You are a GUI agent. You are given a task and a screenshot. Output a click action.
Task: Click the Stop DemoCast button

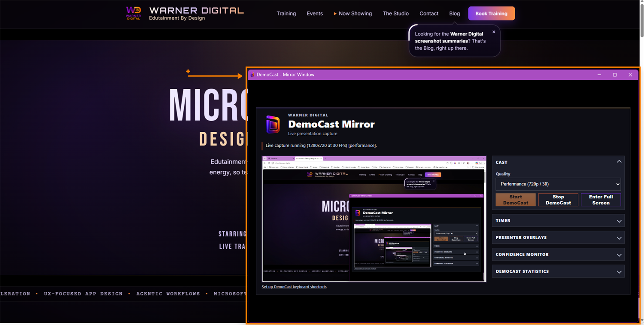[558, 200]
